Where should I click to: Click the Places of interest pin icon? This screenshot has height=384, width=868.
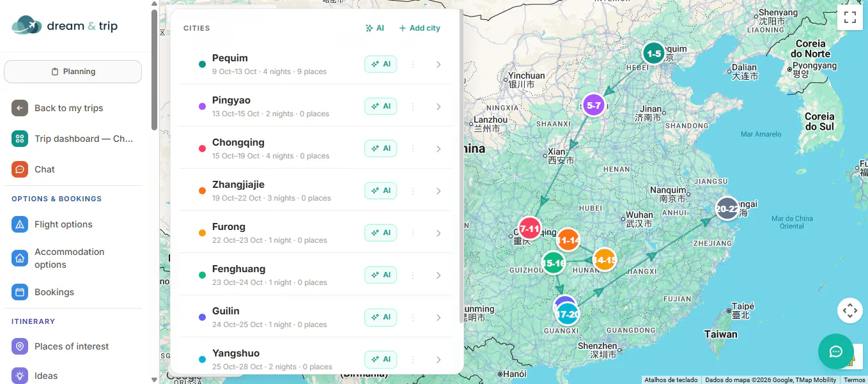pos(20,346)
